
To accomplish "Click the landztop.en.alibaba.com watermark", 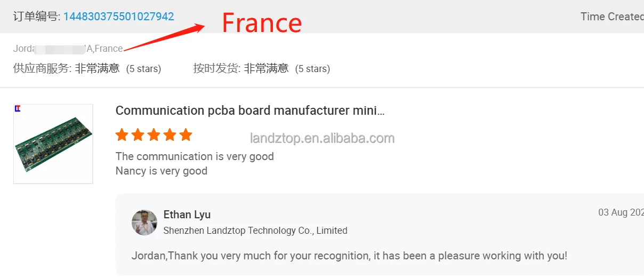I will (322, 138).
